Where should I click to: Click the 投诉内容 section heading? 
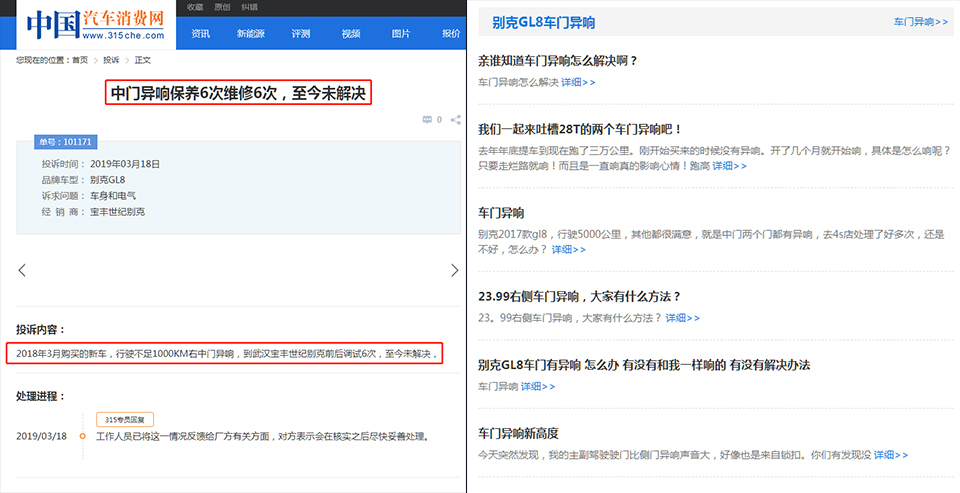pyautogui.click(x=40, y=329)
